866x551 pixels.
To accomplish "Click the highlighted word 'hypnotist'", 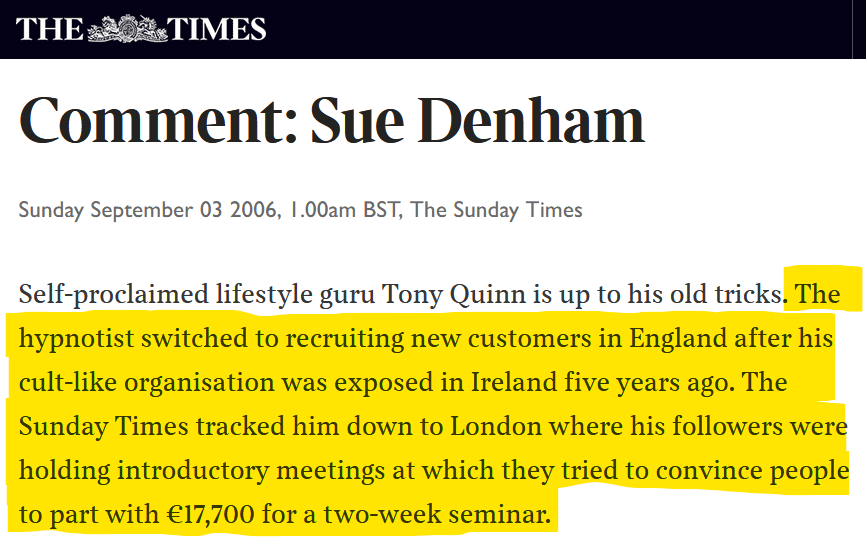I will click(76, 338).
